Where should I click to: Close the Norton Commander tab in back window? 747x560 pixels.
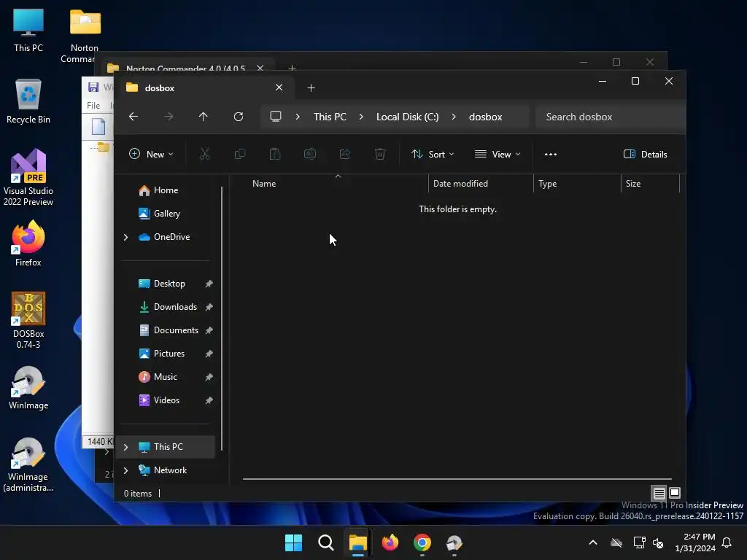click(260, 68)
